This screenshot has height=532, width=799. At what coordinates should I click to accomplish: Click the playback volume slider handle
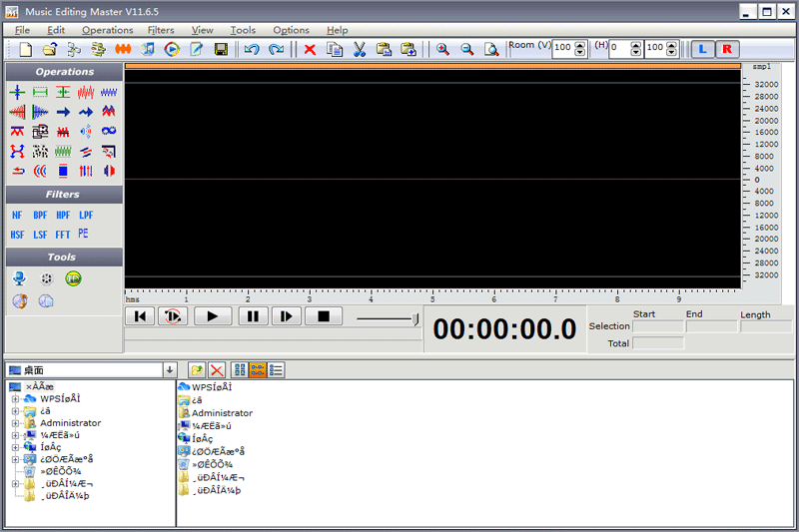click(415, 319)
